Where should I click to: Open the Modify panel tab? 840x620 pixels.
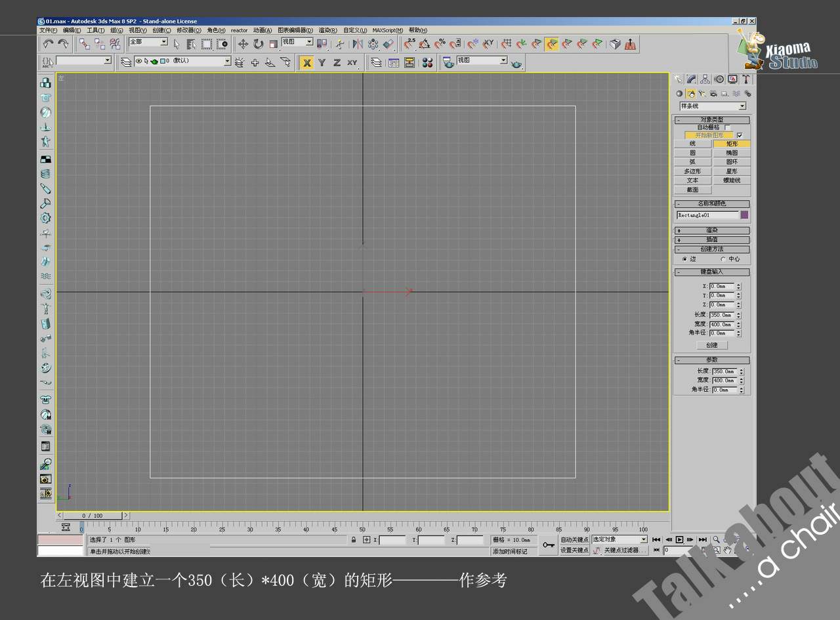691,79
